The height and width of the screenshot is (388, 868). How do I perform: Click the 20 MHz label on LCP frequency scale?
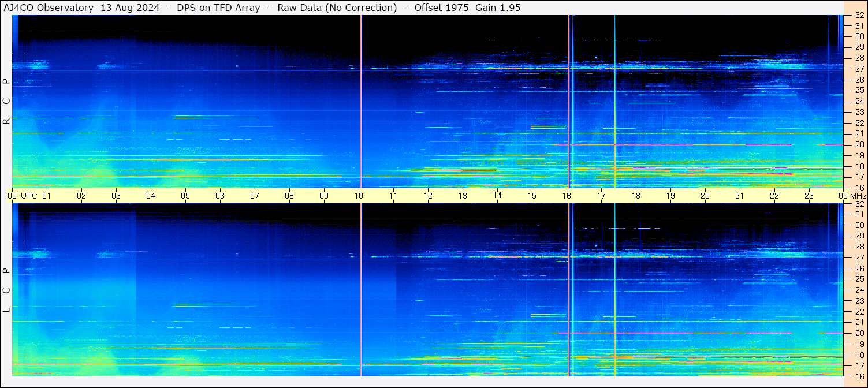pos(859,333)
